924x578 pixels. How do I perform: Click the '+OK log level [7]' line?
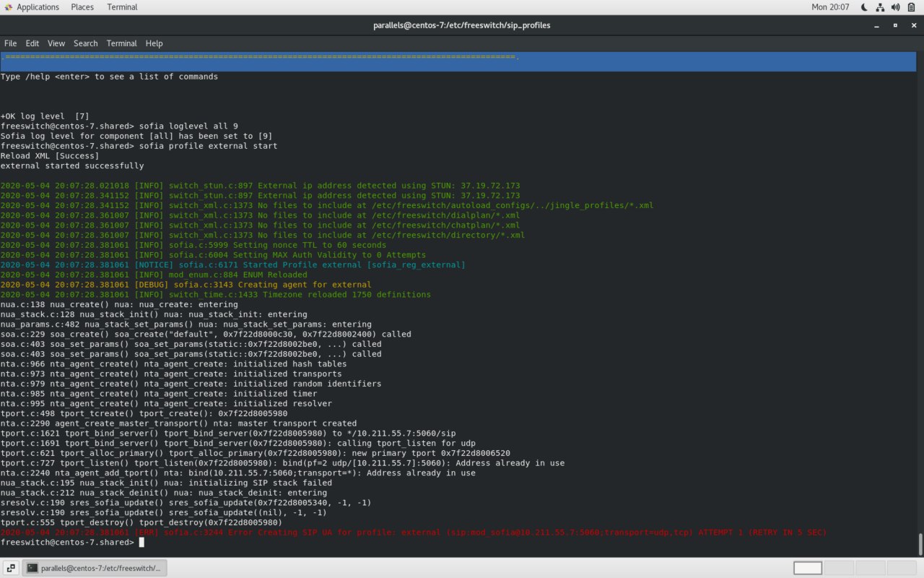45,116
